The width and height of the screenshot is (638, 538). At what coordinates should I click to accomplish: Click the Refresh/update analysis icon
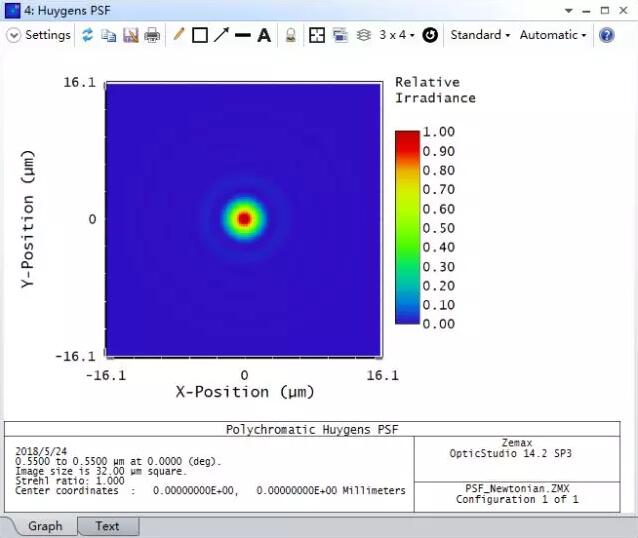[x=87, y=35]
